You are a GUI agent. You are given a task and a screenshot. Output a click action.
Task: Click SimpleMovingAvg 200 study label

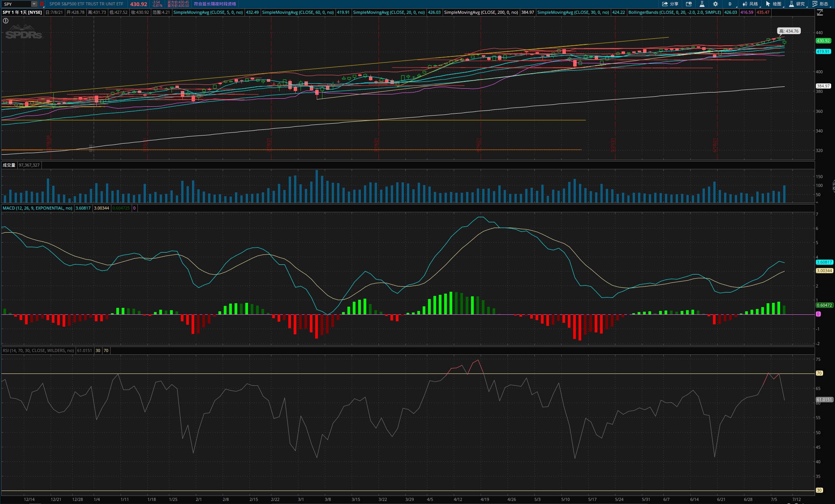pos(481,12)
